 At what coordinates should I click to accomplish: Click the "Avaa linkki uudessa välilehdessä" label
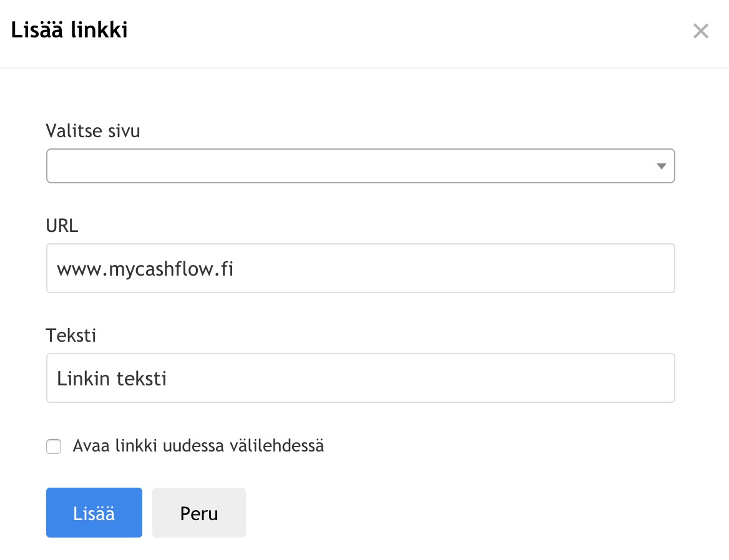pyautogui.click(x=198, y=447)
